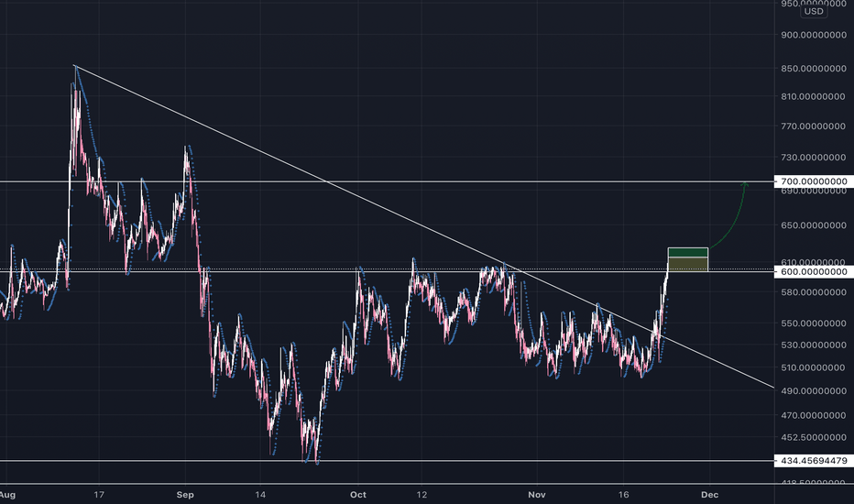854x504 pixels.
Task: Select the descending white trendline
Action: point(423,226)
